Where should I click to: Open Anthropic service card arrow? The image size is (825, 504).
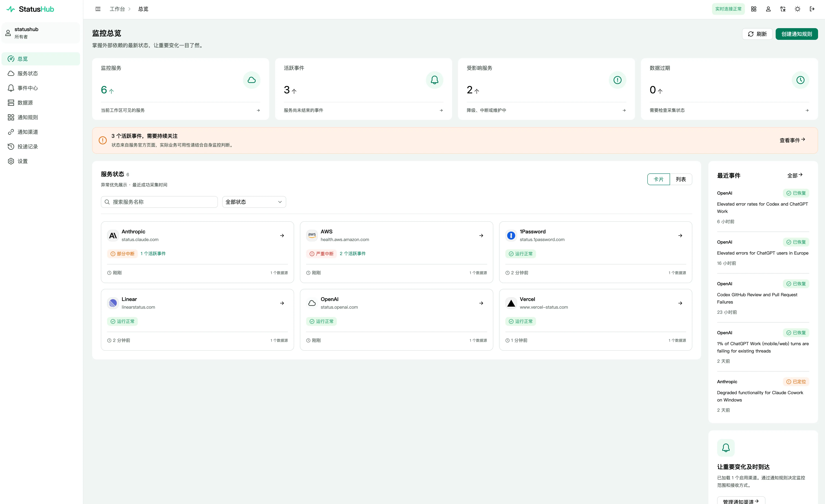tap(282, 235)
